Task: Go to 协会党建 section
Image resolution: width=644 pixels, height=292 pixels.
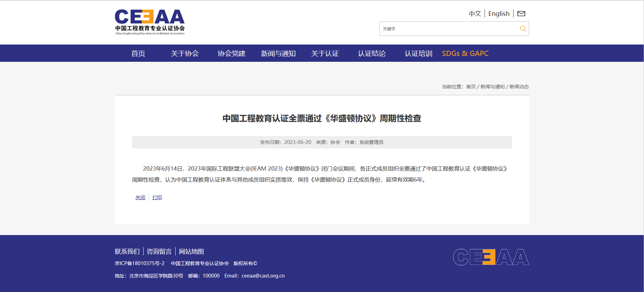Action: pos(231,53)
